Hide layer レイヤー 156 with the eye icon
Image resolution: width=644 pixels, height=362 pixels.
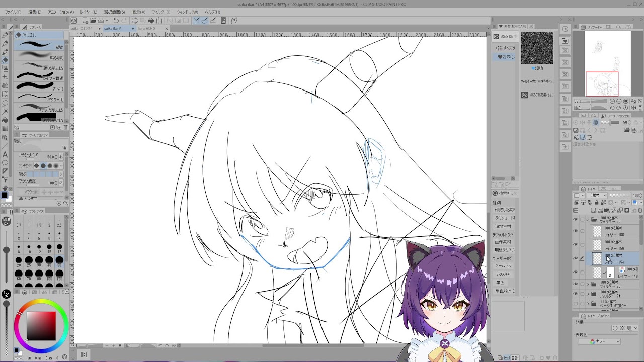coord(576,245)
